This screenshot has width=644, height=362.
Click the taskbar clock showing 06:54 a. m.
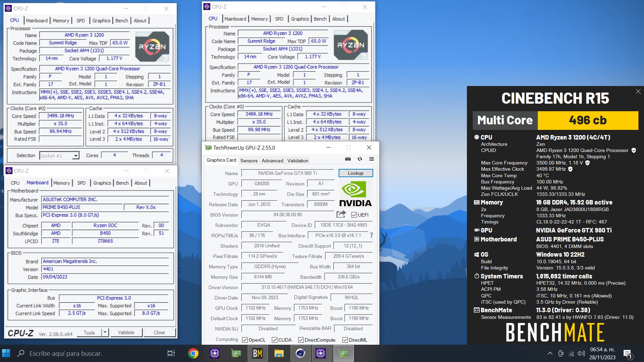pyautogui.click(x=602, y=350)
